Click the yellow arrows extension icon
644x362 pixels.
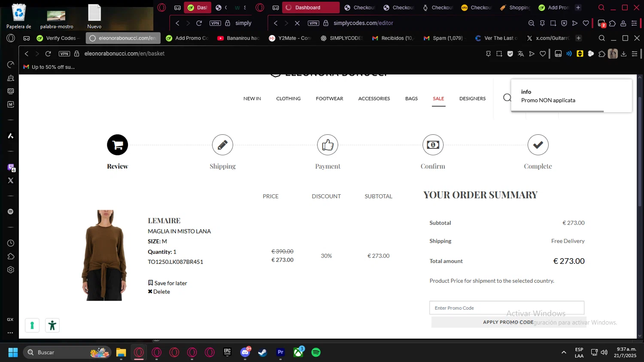click(580, 54)
